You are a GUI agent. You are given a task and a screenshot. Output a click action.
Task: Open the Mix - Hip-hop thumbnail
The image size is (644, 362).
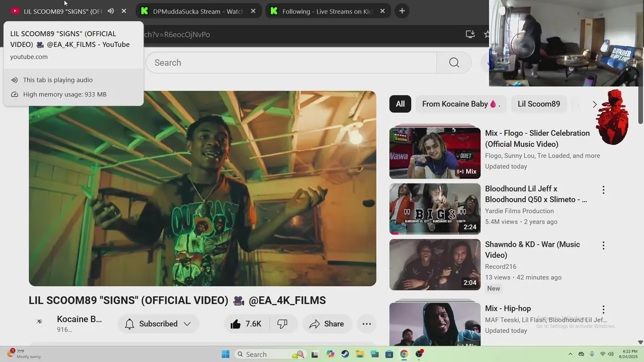click(435, 324)
